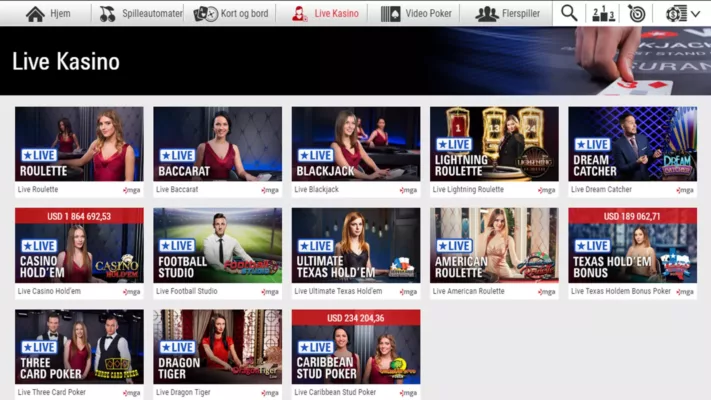This screenshot has width=711, height=400.
Task: Click USD 1 864 692,53 jackpot banner
Action: point(79,216)
